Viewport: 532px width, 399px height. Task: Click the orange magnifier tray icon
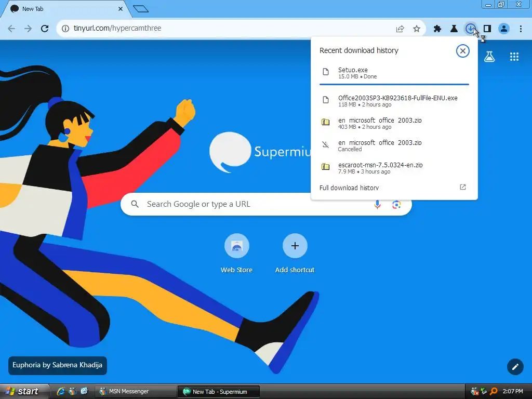point(494,392)
